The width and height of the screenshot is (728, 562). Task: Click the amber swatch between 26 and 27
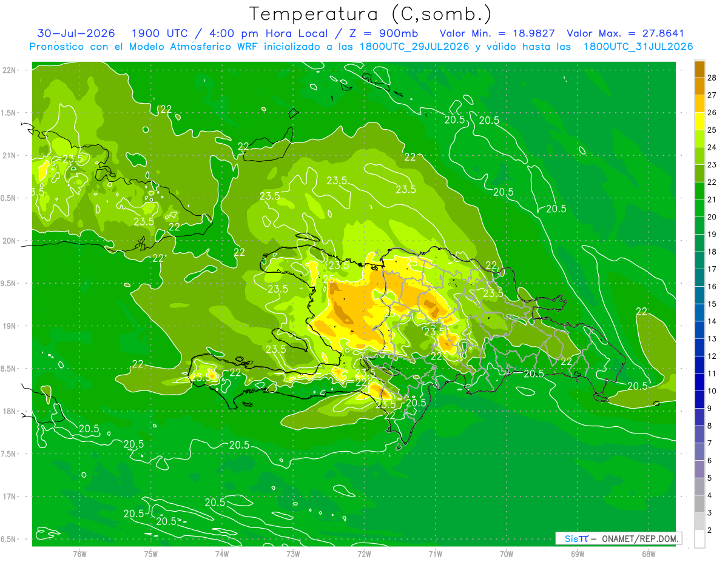click(x=699, y=104)
